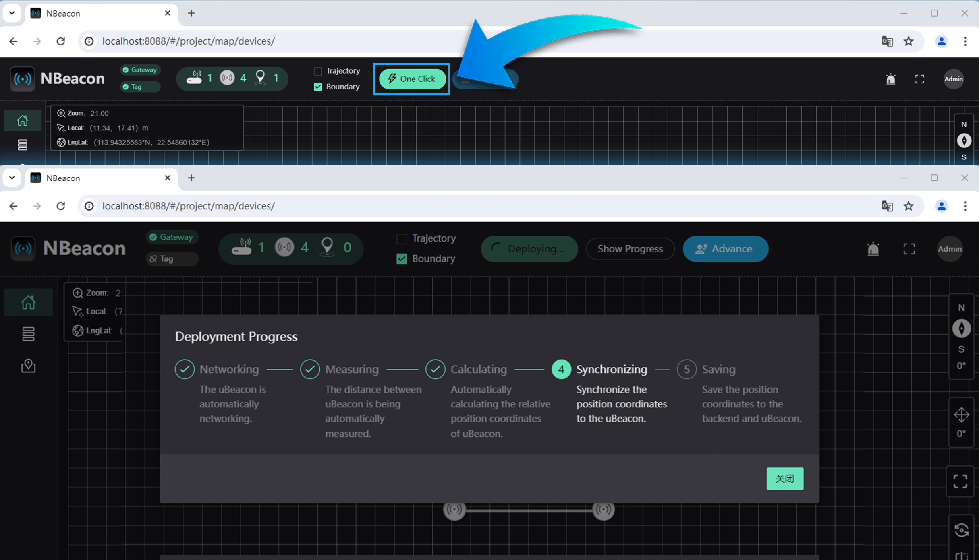Click gateway count icon in top window

(x=194, y=77)
